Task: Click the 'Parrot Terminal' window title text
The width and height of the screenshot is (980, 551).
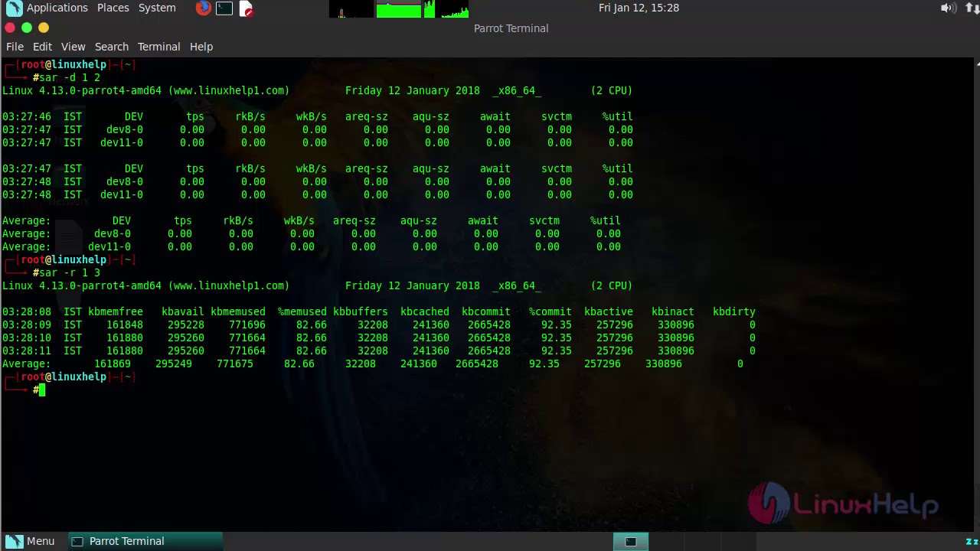Action: click(511, 28)
